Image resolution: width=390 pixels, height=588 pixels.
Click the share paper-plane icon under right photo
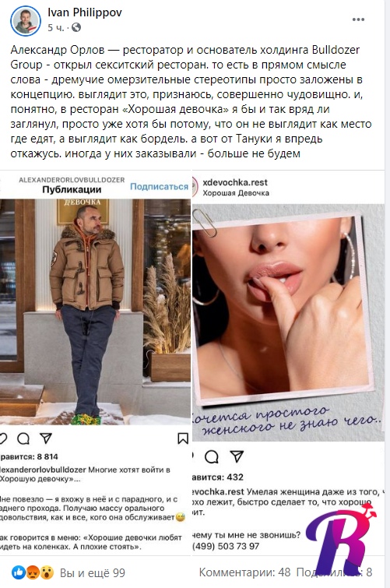coord(237,456)
